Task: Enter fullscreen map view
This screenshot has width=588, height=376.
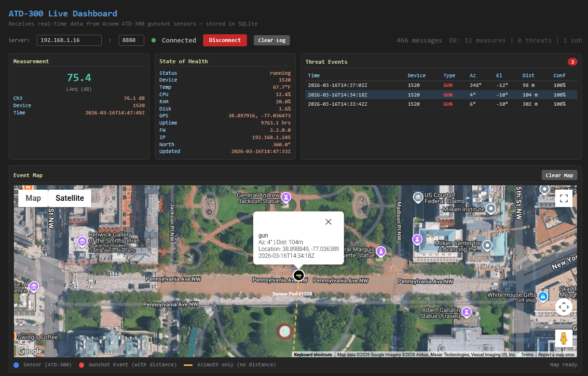Action: point(563,198)
